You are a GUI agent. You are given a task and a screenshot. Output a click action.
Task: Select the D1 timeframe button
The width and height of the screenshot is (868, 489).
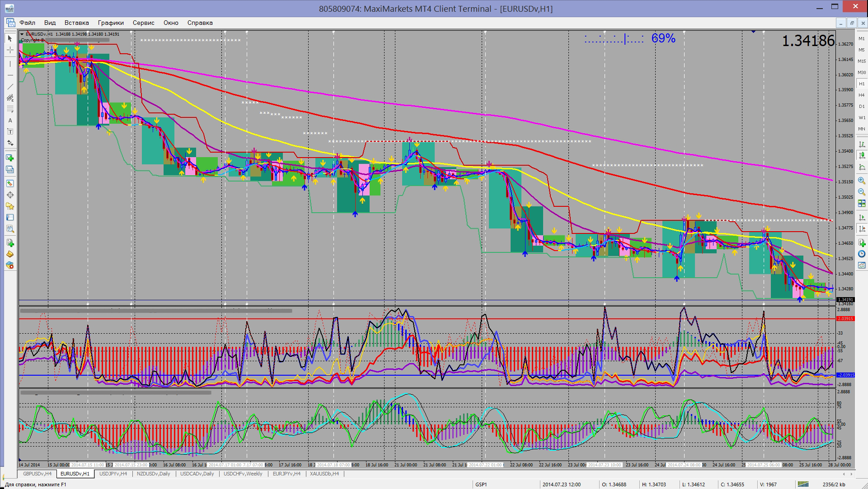point(862,107)
